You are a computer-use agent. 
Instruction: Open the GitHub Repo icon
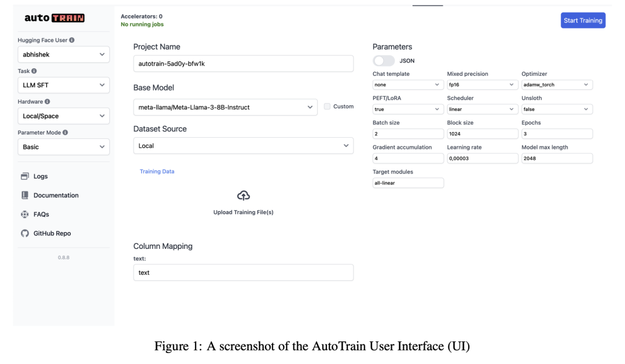[x=24, y=234]
